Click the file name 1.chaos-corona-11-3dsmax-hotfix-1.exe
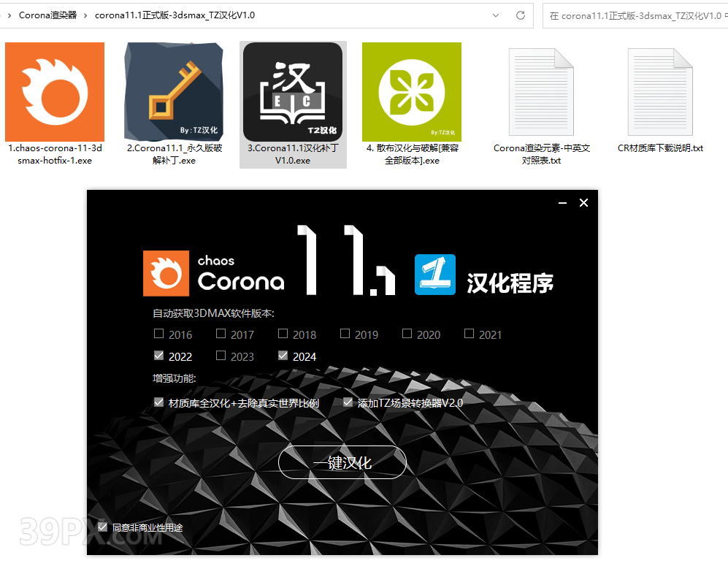This screenshot has height=566, width=728. click(x=55, y=154)
